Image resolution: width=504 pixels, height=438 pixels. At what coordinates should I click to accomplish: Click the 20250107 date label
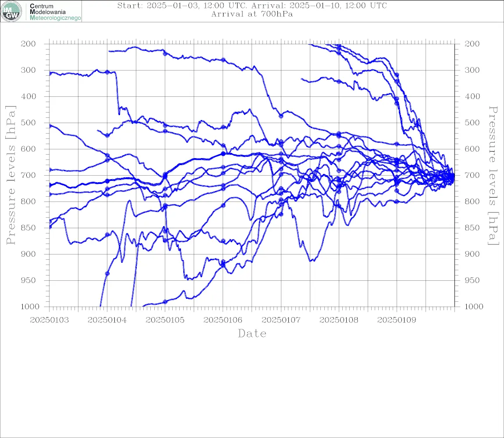pyautogui.click(x=281, y=320)
